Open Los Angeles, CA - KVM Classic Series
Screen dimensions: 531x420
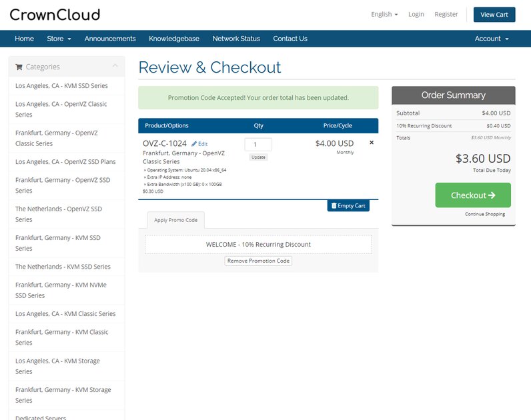[65, 314]
